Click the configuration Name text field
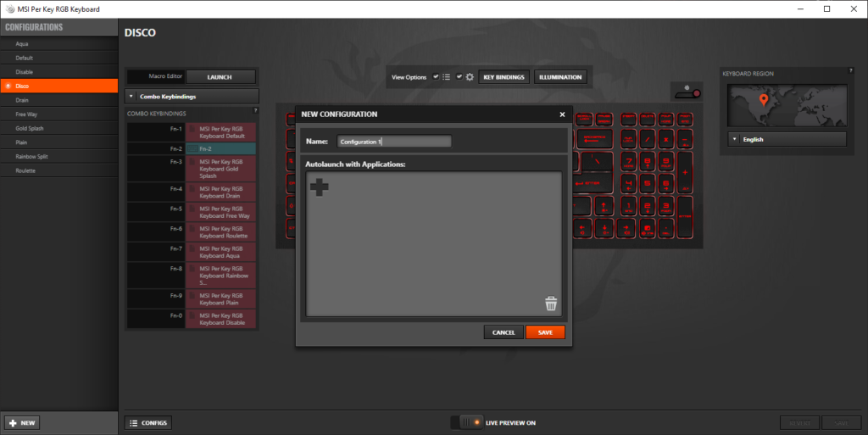The width and height of the screenshot is (868, 435). pos(394,142)
